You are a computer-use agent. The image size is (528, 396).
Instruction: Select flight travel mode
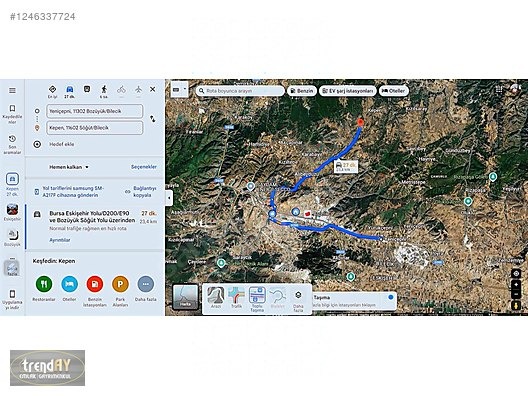coord(138,90)
